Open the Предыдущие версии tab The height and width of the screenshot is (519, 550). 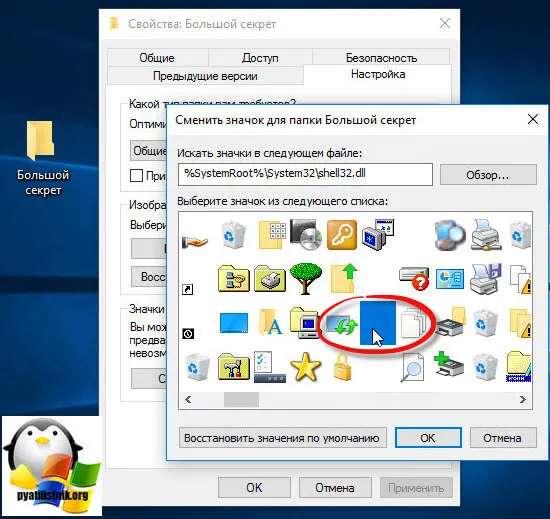205,76
